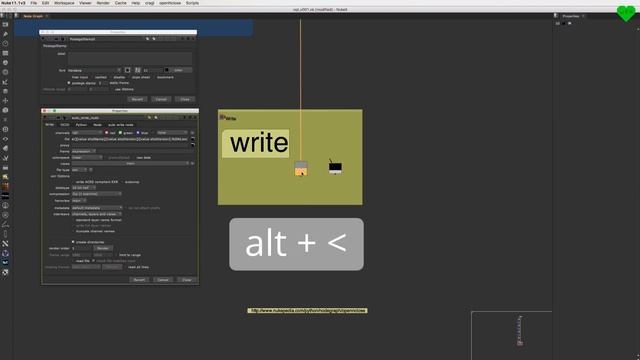Image resolution: width=640 pixels, height=360 pixels.
Task: Open the Workspace menu
Action: tap(64, 3)
